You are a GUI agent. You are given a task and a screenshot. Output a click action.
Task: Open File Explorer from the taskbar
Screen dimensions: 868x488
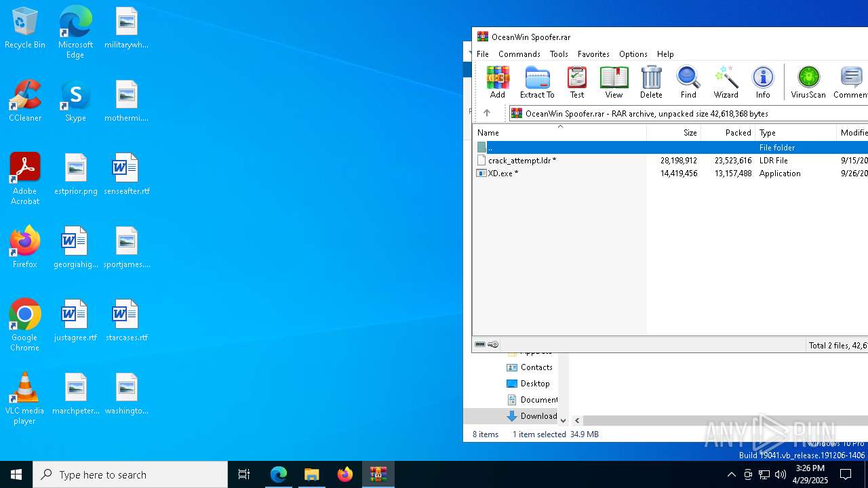[312, 474]
